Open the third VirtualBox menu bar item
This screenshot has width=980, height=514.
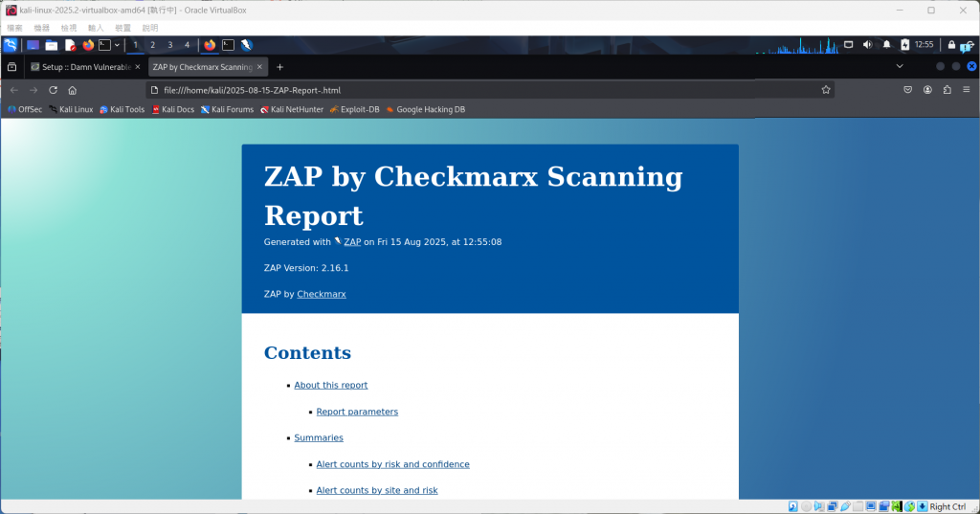coord(69,28)
